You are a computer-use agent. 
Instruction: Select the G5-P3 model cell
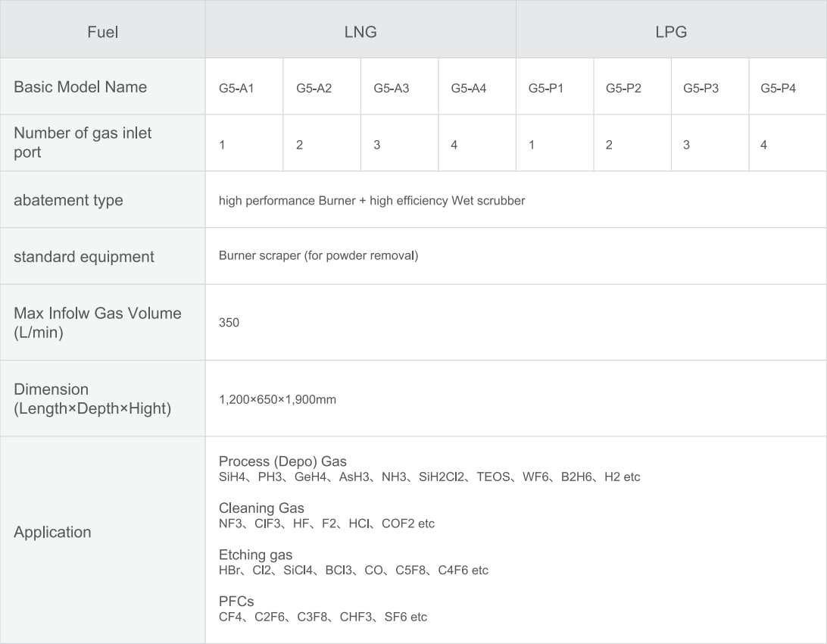pos(710,86)
